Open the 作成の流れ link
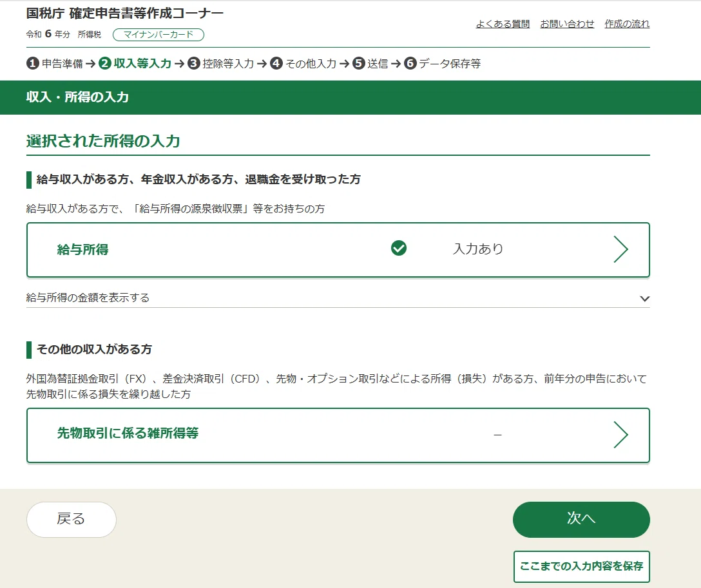The height and width of the screenshot is (588, 701). 627,24
